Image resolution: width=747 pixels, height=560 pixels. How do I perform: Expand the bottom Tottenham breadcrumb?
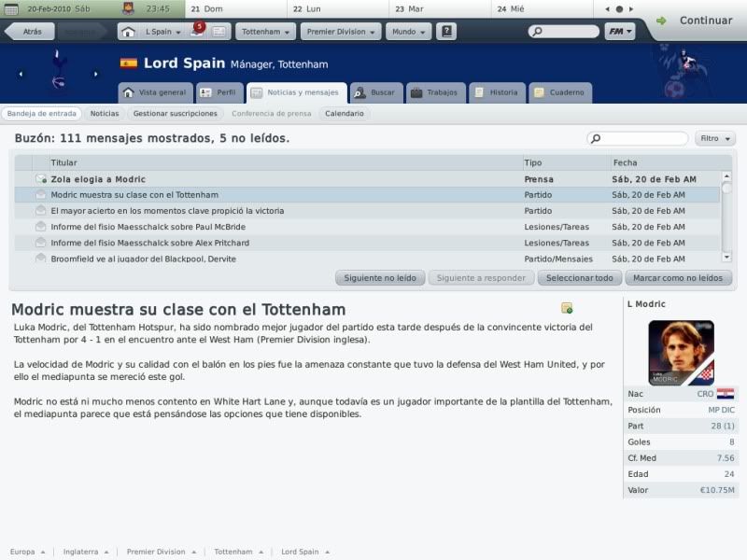(239, 552)
